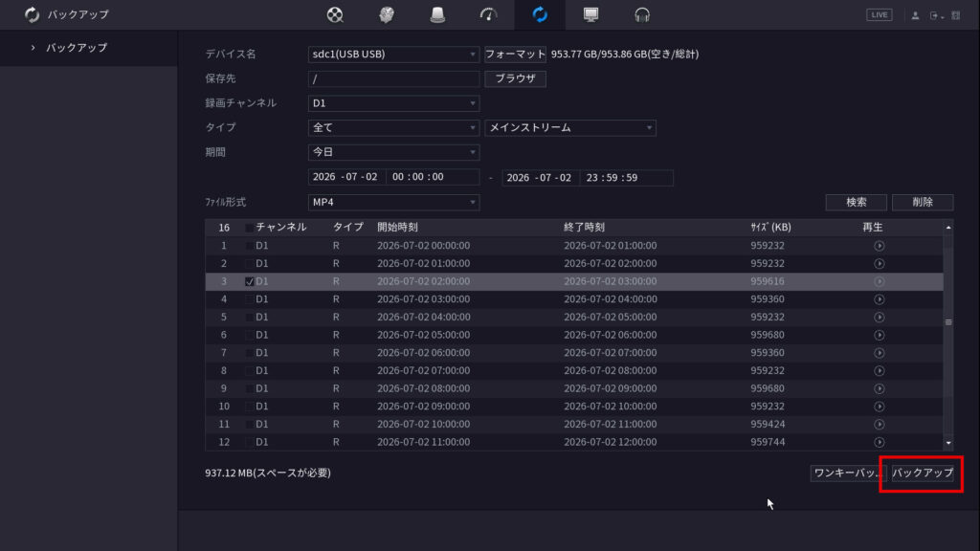Check the checkbox for row 7
The image size is (980, 551).
[x=250, y=353]
